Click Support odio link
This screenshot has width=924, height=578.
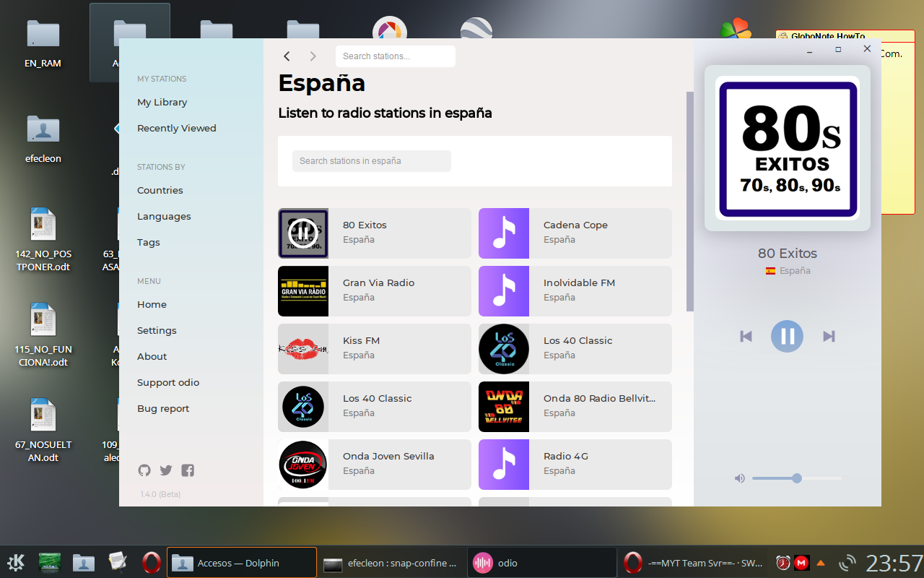click(x=168, y=383)
